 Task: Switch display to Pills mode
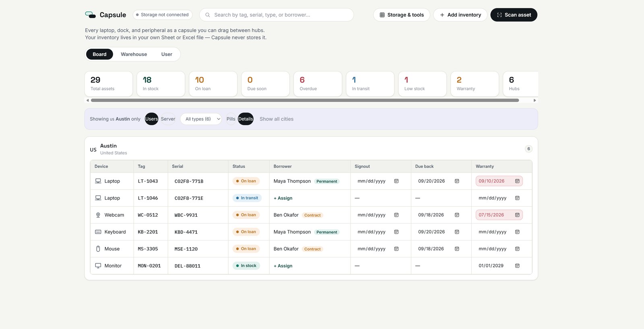pyautogui.click(x=231, y=119)
